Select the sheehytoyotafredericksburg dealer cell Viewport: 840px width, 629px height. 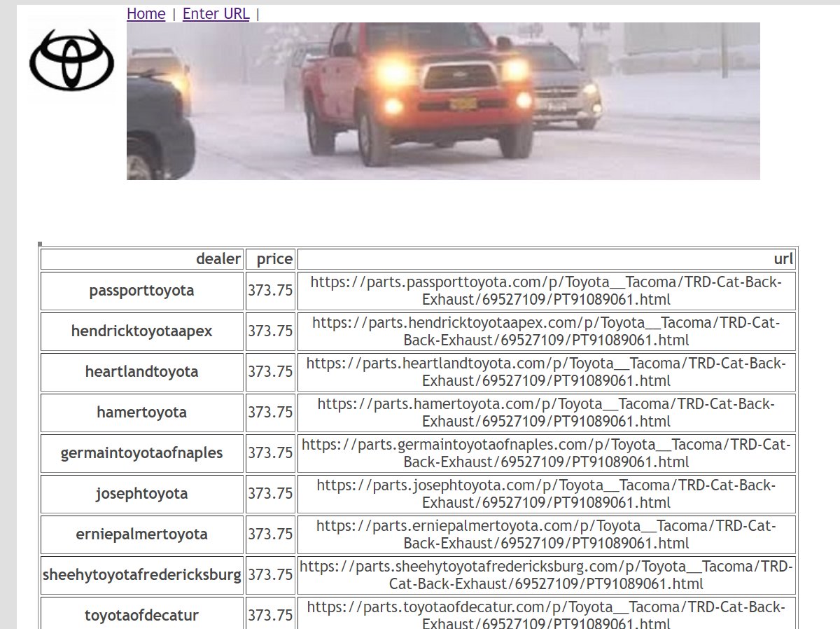142,575
